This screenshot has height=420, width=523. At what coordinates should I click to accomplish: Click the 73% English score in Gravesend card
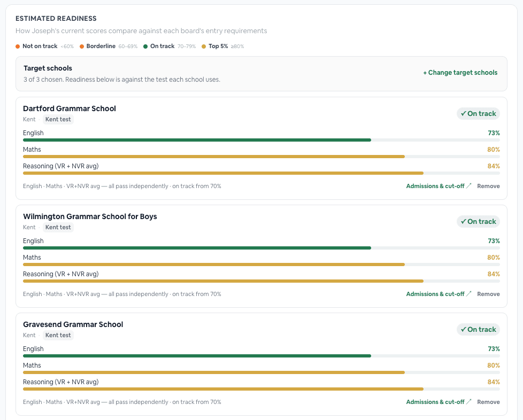494,349
